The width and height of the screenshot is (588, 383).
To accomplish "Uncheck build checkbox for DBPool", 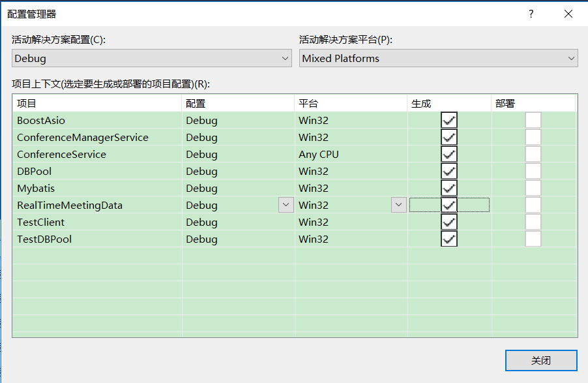I will click(449, 171).
